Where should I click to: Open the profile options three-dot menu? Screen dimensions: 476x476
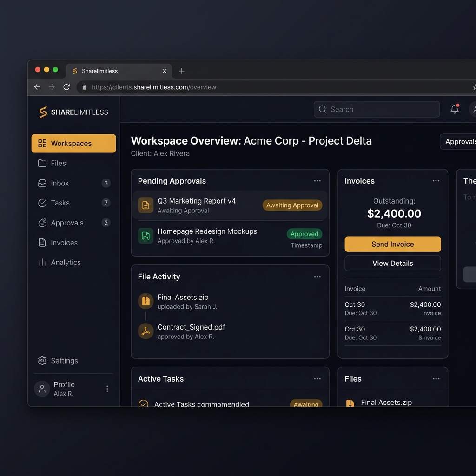point(107,389)
